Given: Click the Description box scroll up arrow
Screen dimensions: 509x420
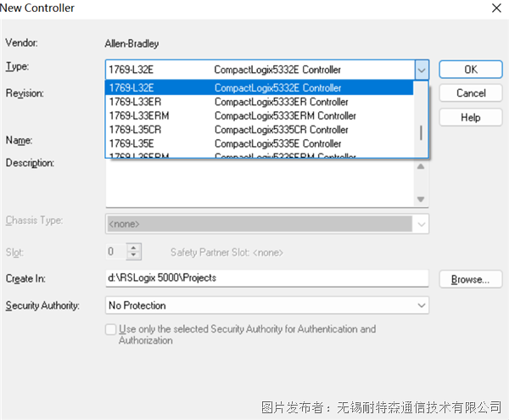Looking at the screenshot, I should click(x=421, y=166).
